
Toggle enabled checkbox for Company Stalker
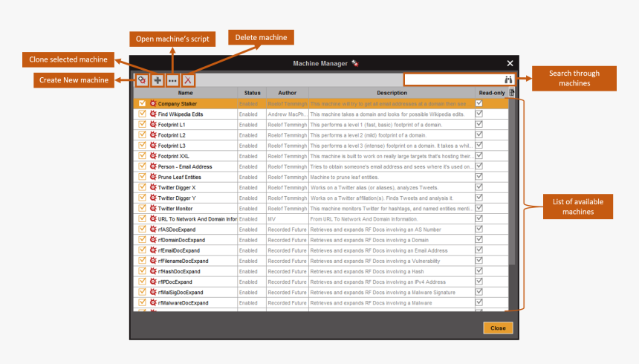coord(142,103)
